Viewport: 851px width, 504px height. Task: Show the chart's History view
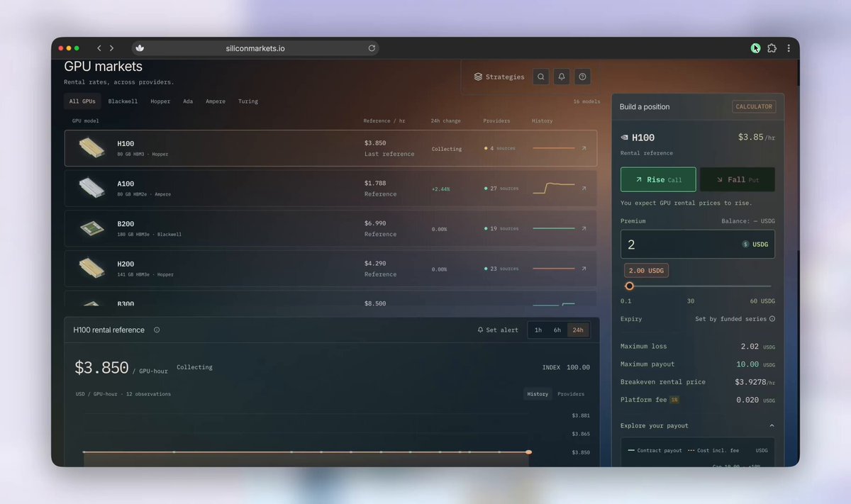pos(538,394)
